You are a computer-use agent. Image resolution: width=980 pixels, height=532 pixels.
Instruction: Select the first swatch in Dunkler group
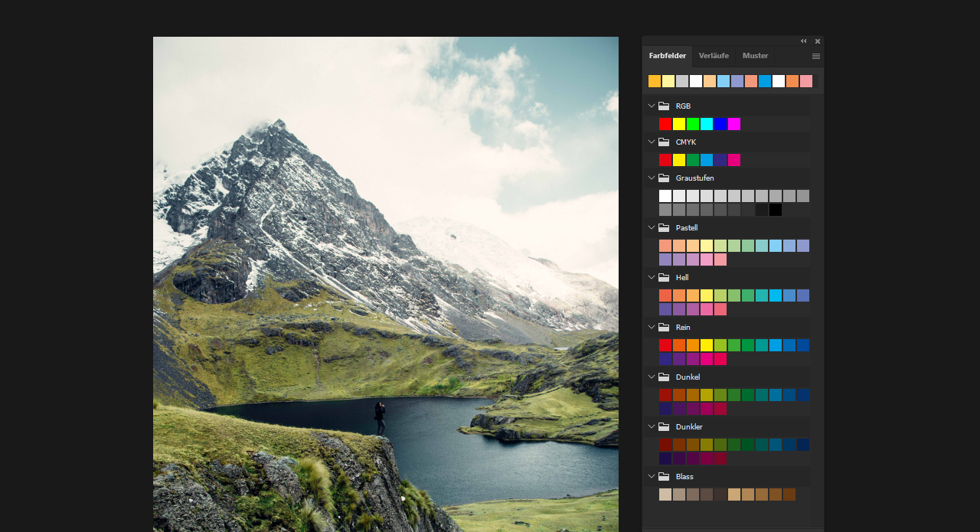[665, 445]
